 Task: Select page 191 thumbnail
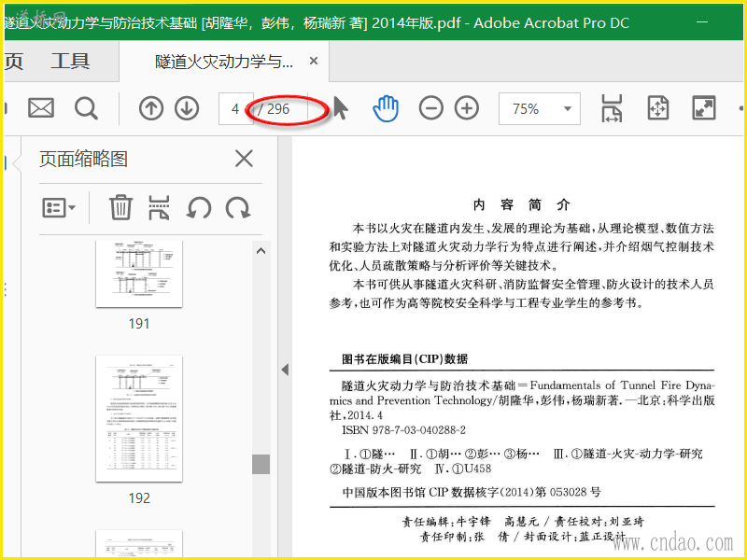coord(139,273)
